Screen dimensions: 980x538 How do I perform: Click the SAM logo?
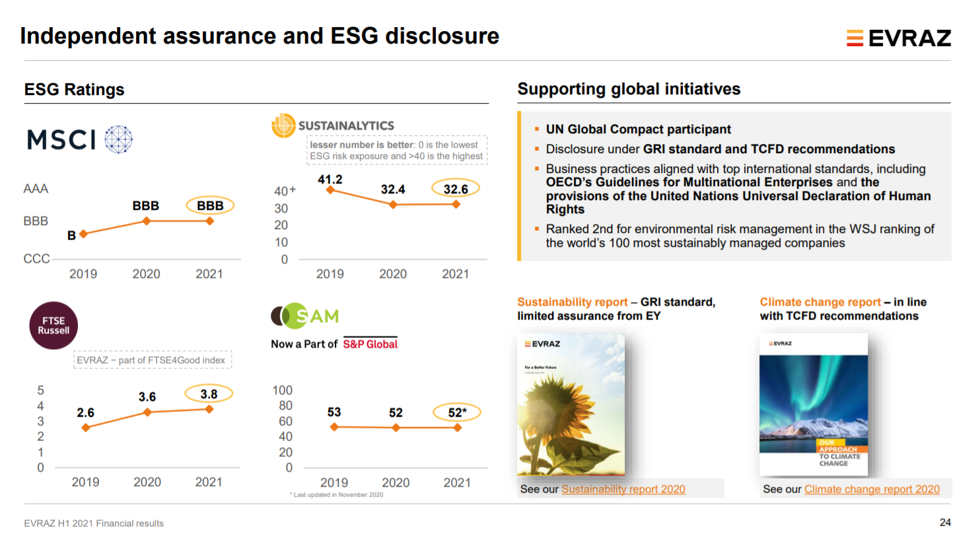pos(305,316)
